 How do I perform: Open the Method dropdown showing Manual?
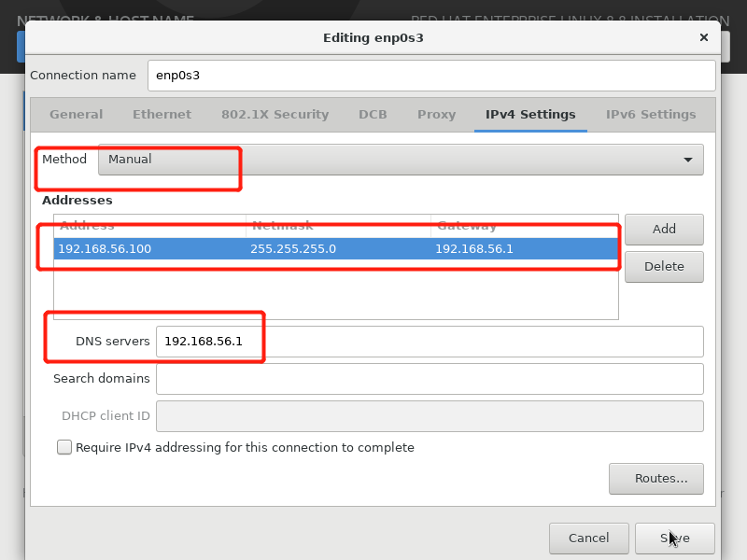point(402,159)
